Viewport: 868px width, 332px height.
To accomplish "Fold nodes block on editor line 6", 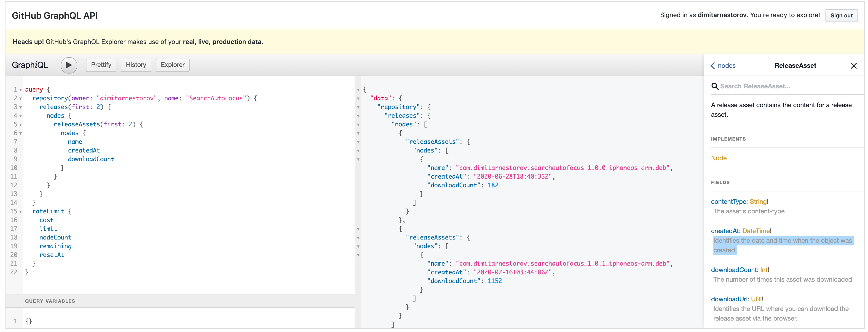I will click(x=21, y=134).
